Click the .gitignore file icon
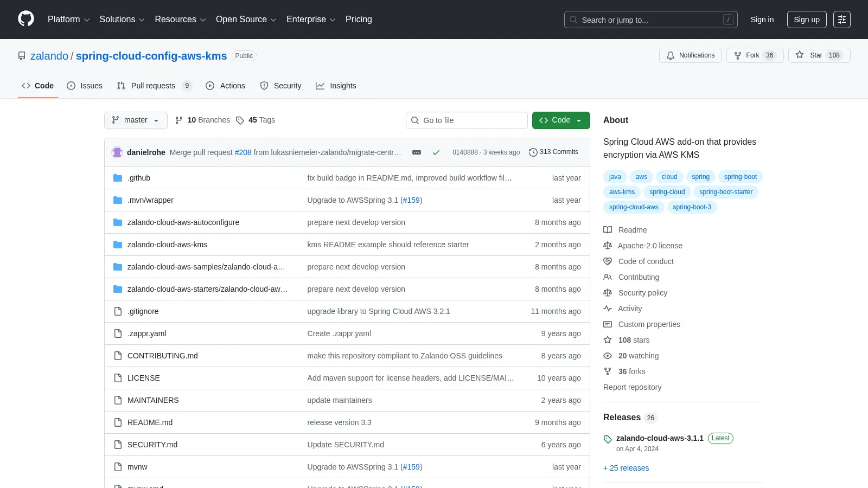 click(x=118, y=311)
